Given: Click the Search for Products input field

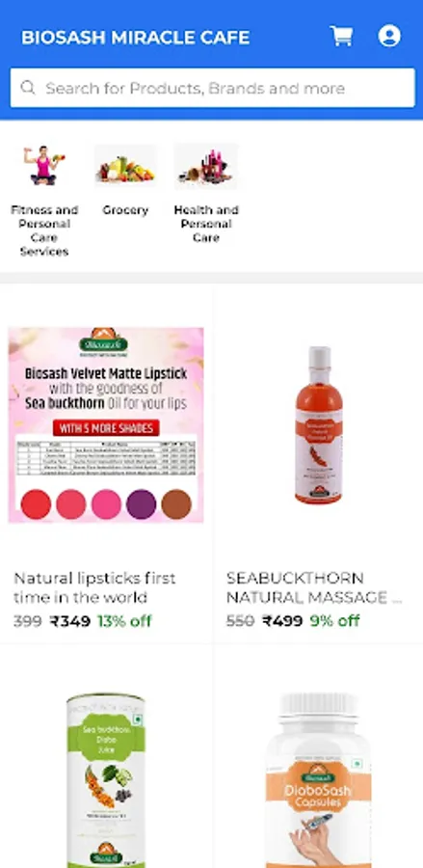Looking at the screenshot, I should (212, 88).
